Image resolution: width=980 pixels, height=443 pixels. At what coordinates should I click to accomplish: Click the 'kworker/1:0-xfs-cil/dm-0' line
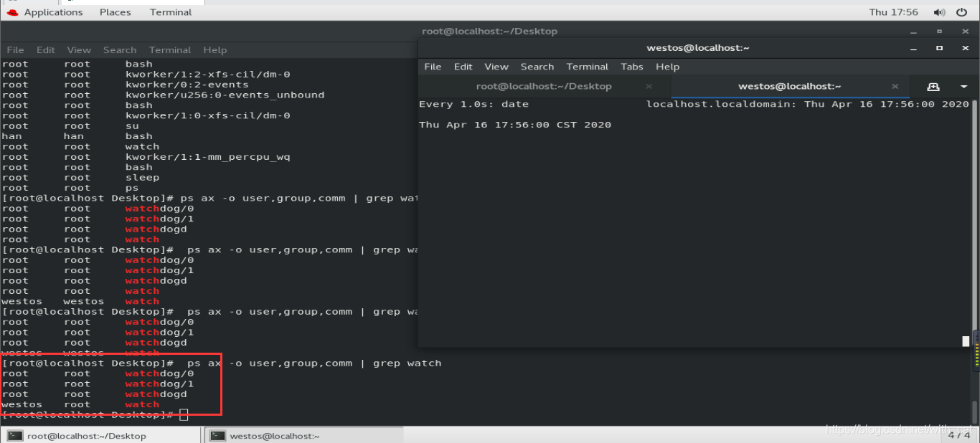click(x=146, y=115)
